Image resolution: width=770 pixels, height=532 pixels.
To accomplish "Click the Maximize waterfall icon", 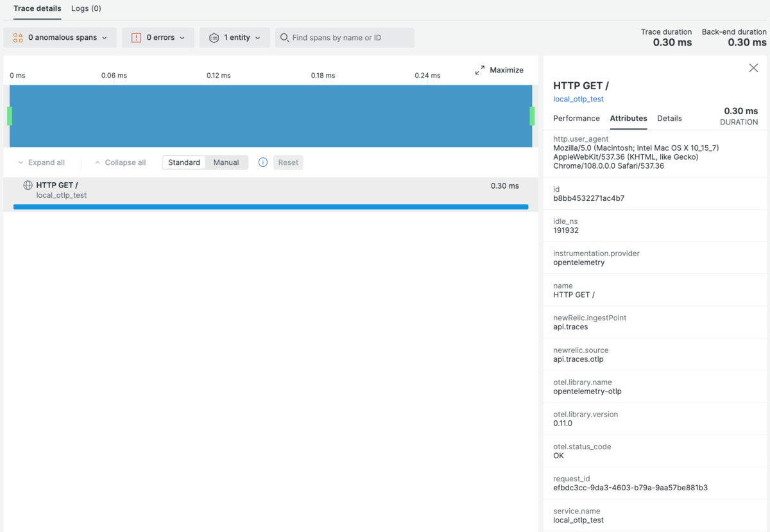I will coord(480,70).
